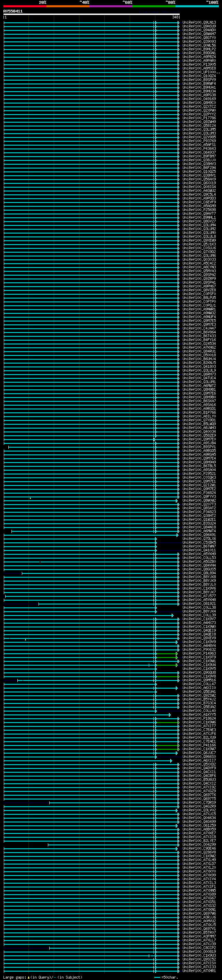Select UniRef100_C8CCP2 hit

pos(199,948)
